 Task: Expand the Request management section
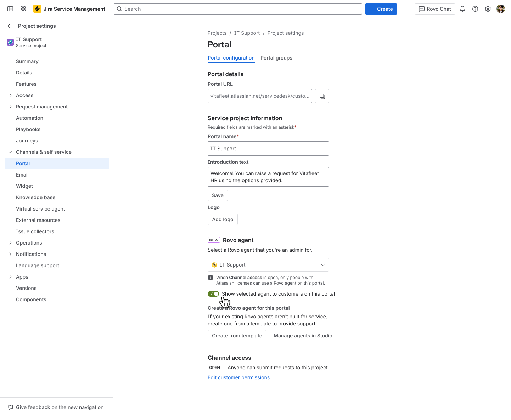[x=10, y=107]
